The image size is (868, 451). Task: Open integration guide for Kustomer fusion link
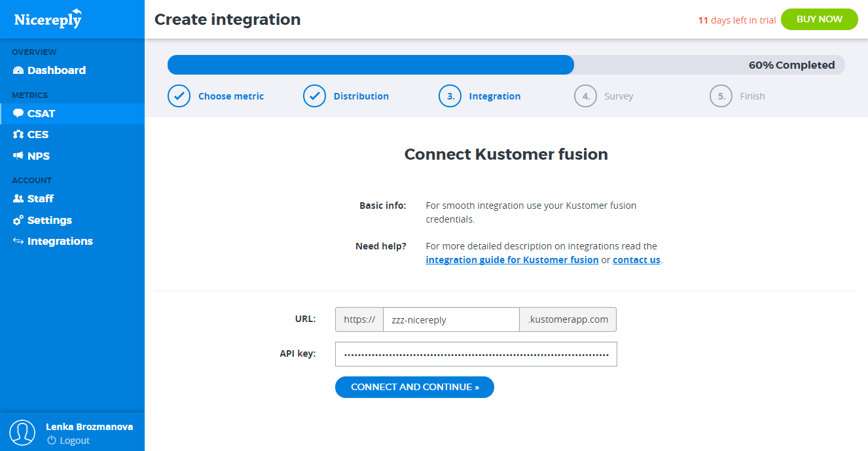512,260
